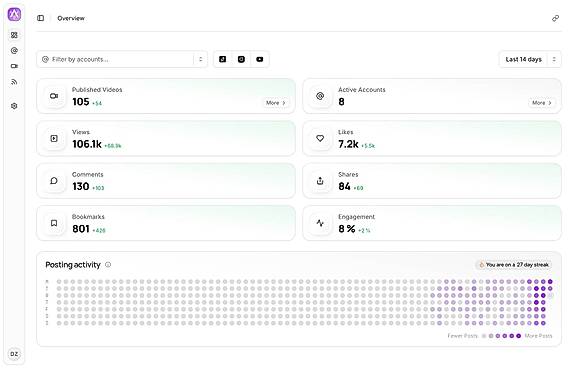
Task: Select darkest purple dot in posting legend
Action: (518, 336)
